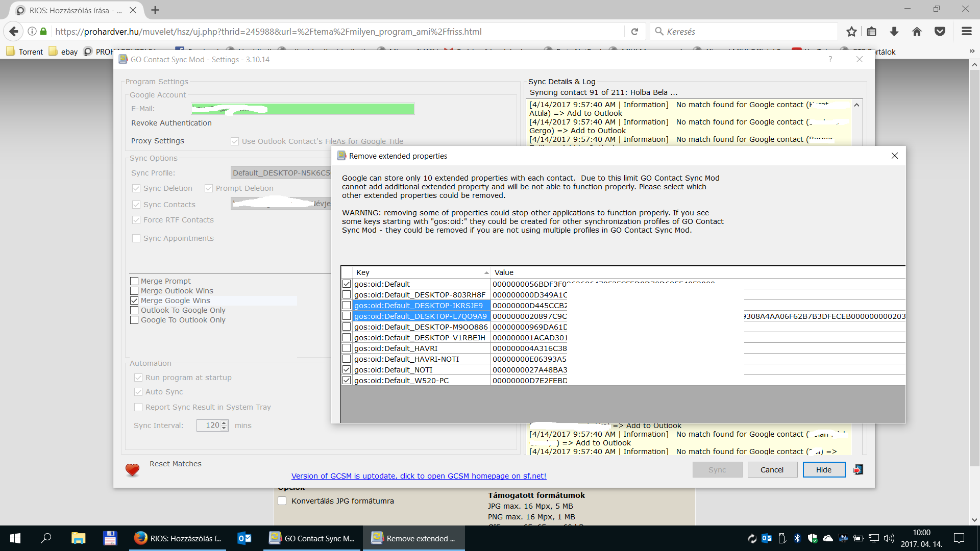Enable Konvertálás JPG formátumra checkbox
980x551 pixels.
pyautogui.click(x=282, y=501)
